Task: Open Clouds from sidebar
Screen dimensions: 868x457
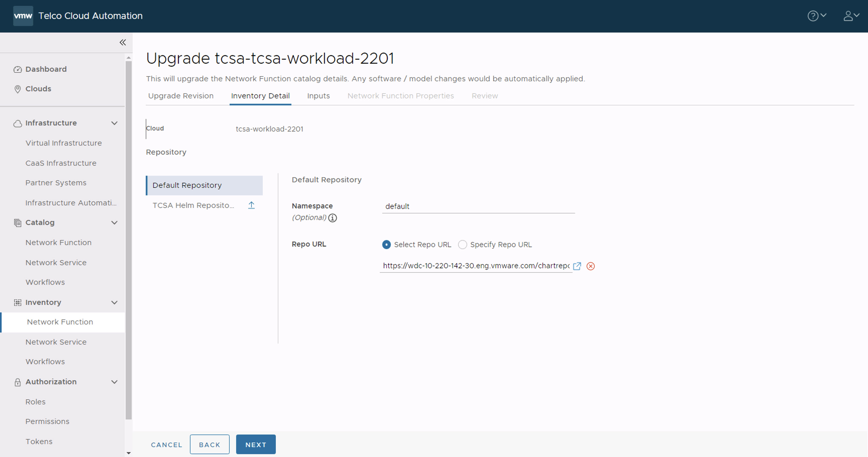Action: (38, 89)
